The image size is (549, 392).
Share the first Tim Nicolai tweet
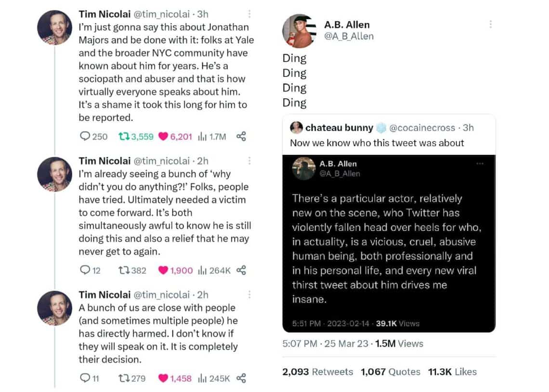pos(241,137)
